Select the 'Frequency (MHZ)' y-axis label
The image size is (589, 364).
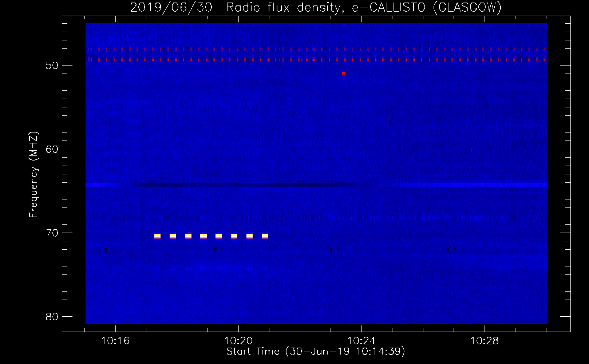pyautogui.click(x=33, y=174)
